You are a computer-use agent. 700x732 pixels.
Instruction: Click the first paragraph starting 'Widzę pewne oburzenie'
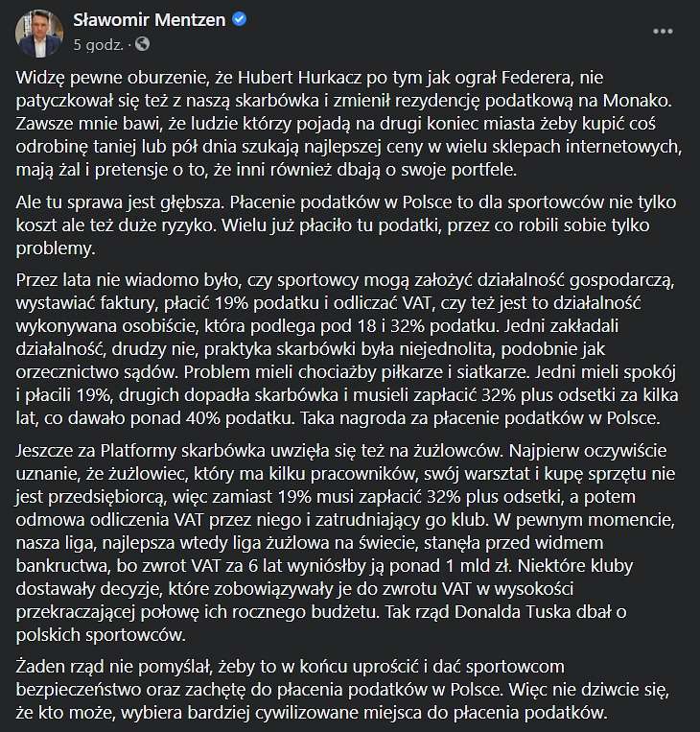(x=349, y=123)
